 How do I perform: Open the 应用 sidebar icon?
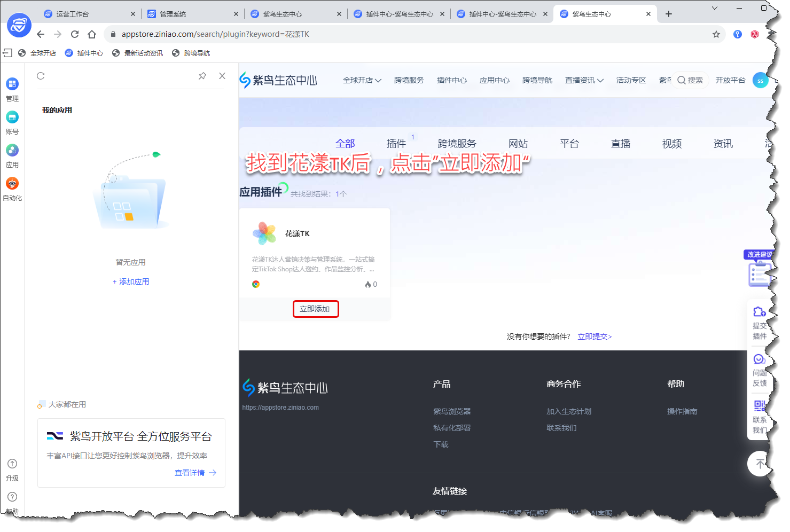pyautogui.click(x=12, y=151)
